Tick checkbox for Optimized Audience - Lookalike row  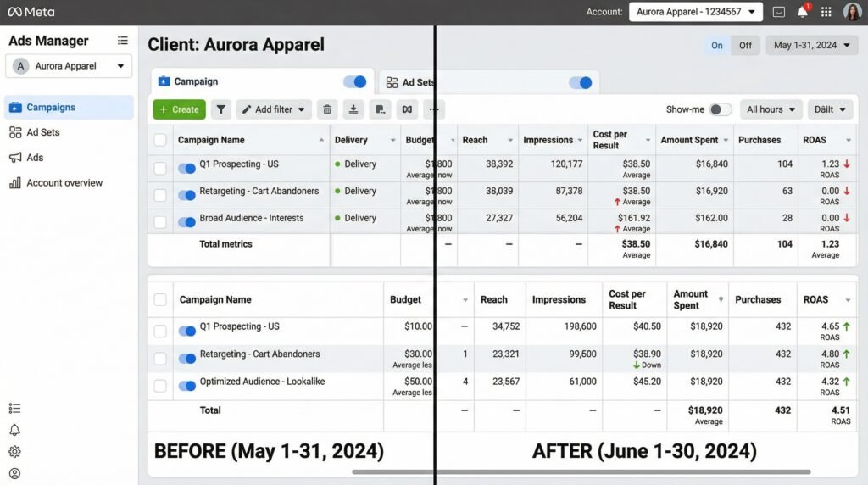160,386
